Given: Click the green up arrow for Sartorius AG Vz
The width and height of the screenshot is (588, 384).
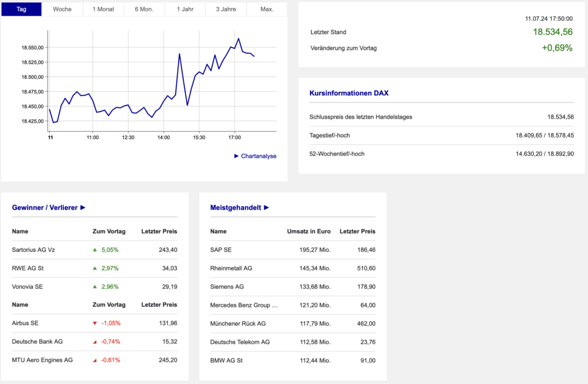Looking at the screenshot, I should tap(95, 250).
